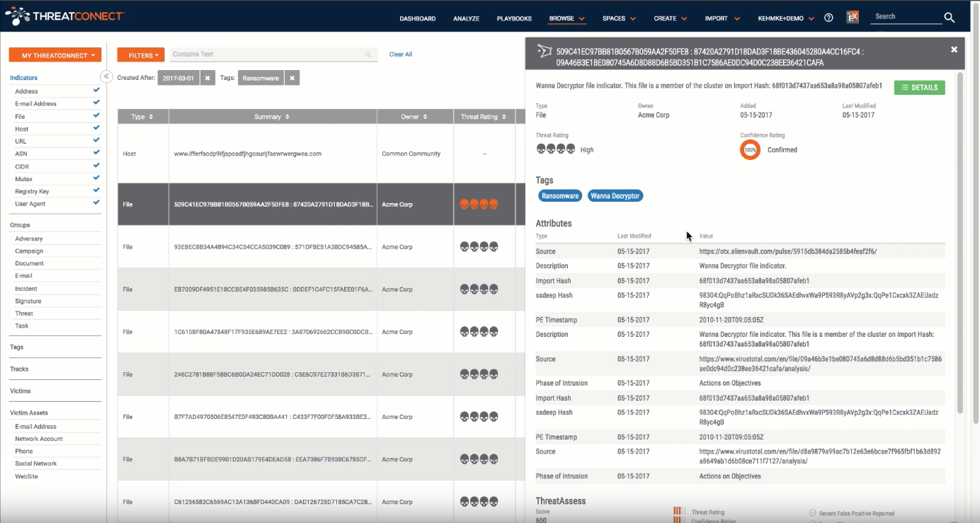Toggle the ASN indicator checkbox
Viewport: 980px width, 523px height.
click(x=96, y=153)
